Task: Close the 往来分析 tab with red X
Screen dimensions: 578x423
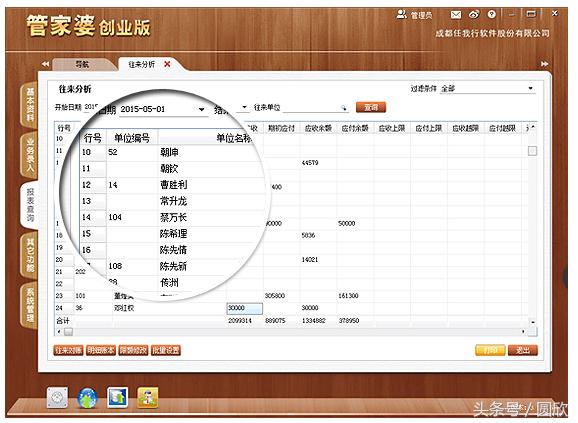Action: point(167,64)
